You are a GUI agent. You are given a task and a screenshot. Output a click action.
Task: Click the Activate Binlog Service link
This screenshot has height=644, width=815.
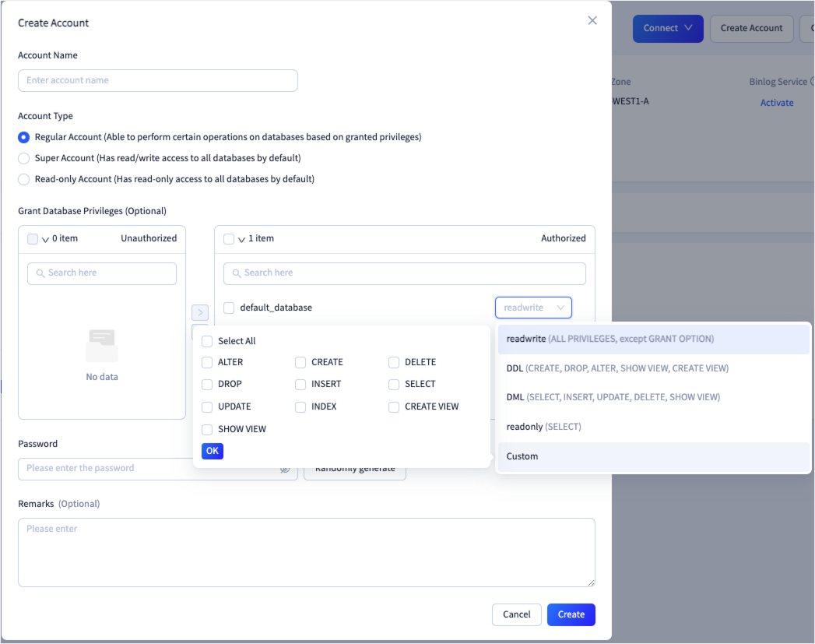tap(776, 103)
